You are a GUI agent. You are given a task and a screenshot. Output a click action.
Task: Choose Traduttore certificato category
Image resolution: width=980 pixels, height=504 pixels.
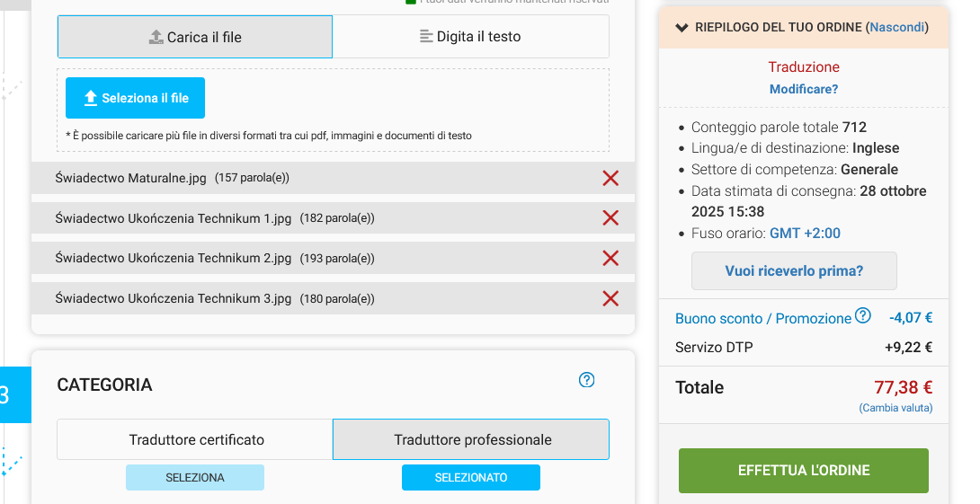pyautogui.click(x=196, y=439)
